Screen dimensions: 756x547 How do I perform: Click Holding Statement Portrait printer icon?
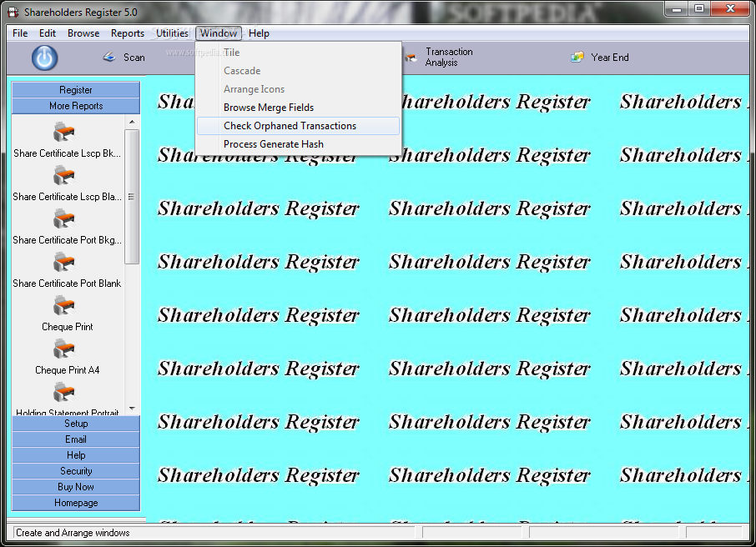(x=64, y=392)
